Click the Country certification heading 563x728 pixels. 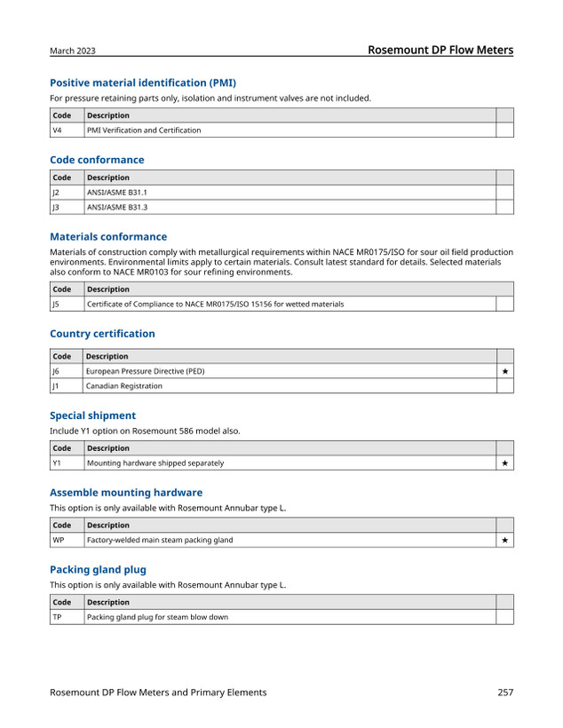click(x=102, y=333)
